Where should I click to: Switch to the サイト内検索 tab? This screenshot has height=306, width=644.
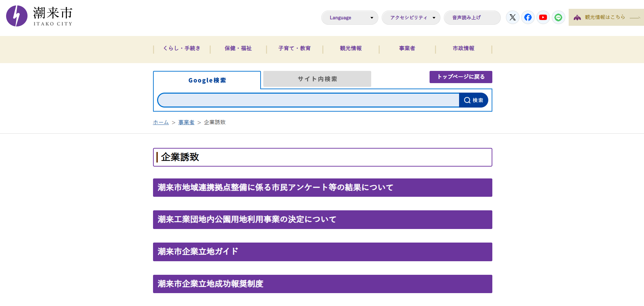(x=317, y=79)
